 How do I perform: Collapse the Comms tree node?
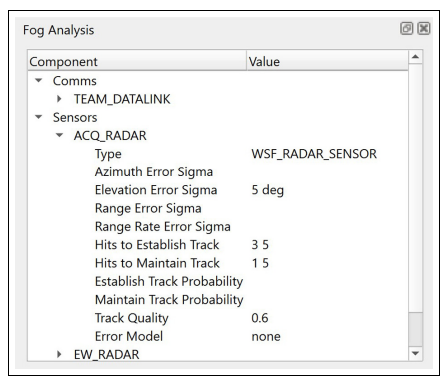click(39, 80)
